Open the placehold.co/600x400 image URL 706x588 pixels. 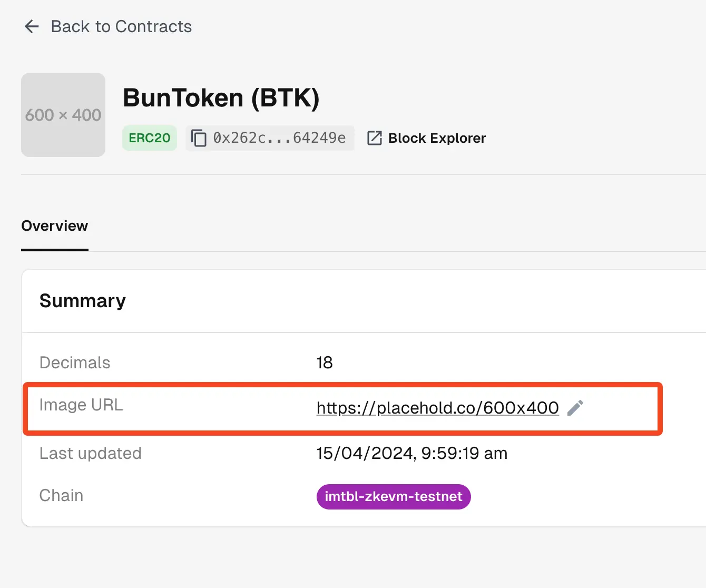click(x=437, y=408)
